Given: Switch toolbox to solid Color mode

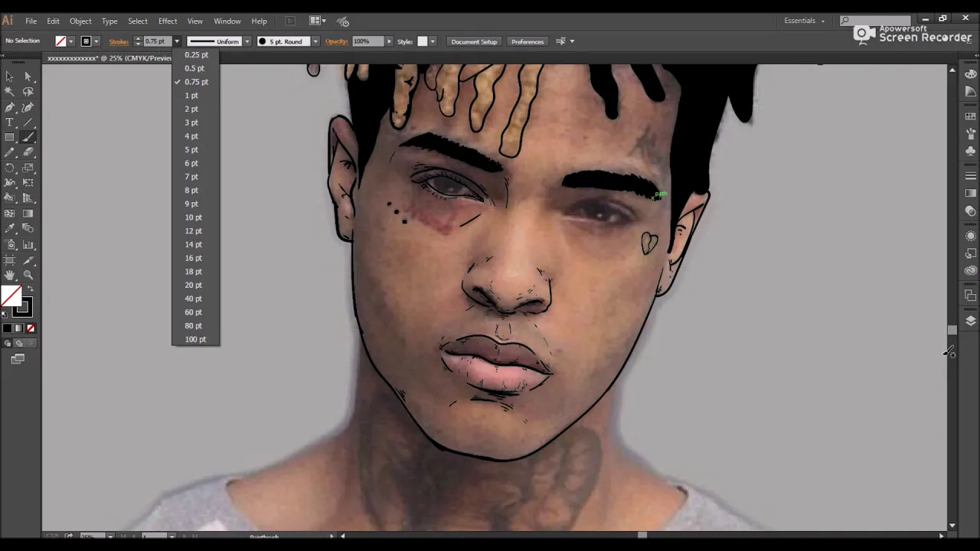Looking at the screenshot, I should pos(7,328).
